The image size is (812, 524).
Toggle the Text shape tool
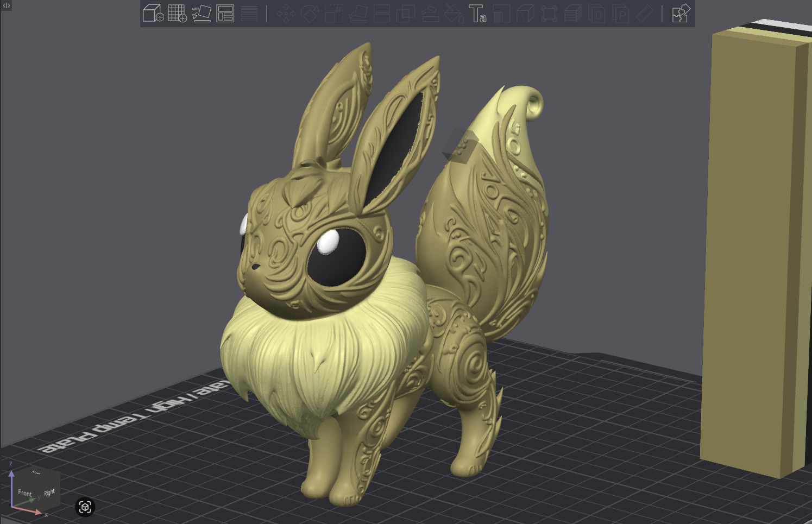(x=477, y=13)
